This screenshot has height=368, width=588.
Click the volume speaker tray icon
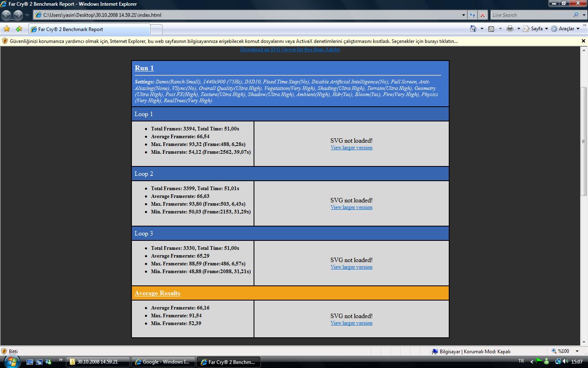(x=565, y=361)
